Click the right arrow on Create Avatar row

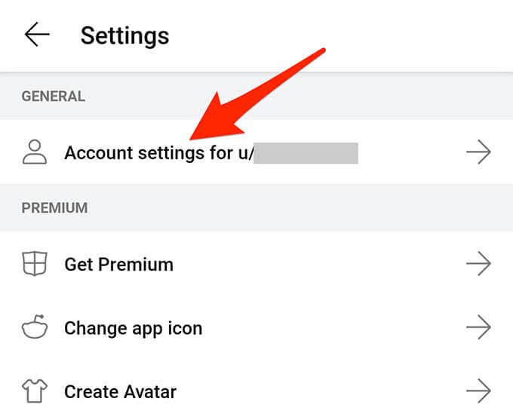pyautogui.click(x=478, y=392)
